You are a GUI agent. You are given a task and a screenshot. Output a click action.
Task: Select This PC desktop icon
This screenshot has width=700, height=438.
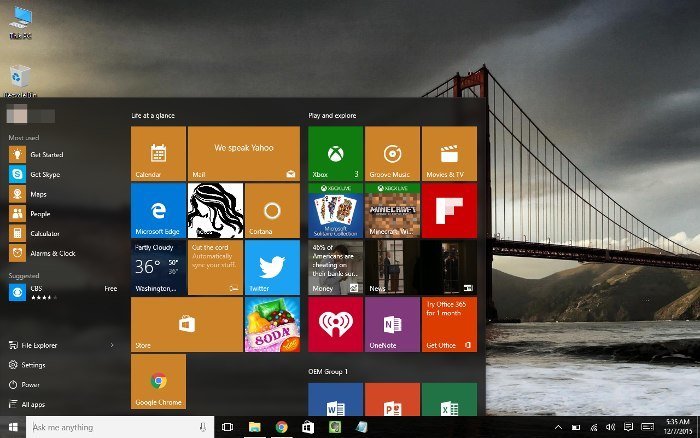pos(21,22)
